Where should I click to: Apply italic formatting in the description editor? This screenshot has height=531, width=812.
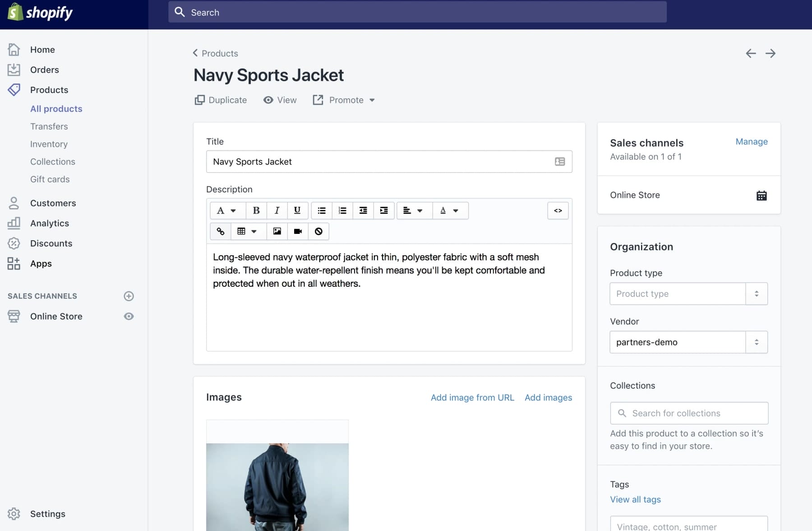277,210
